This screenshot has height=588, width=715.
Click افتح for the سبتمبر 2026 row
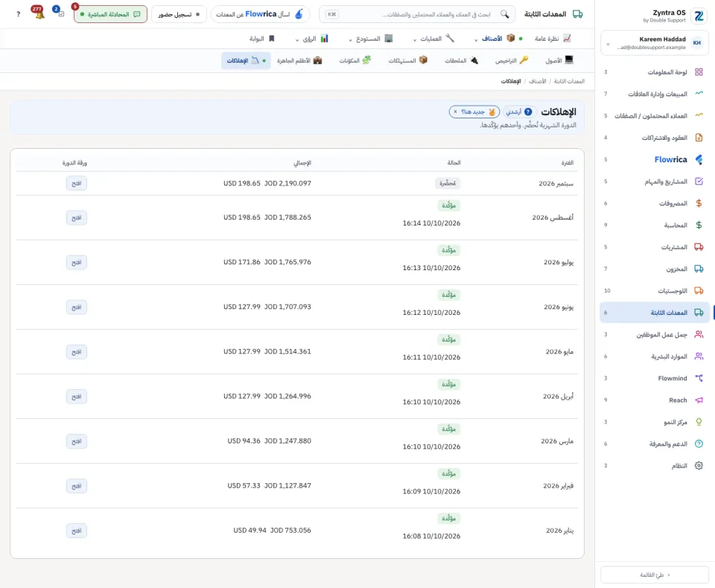coord(76,183)
